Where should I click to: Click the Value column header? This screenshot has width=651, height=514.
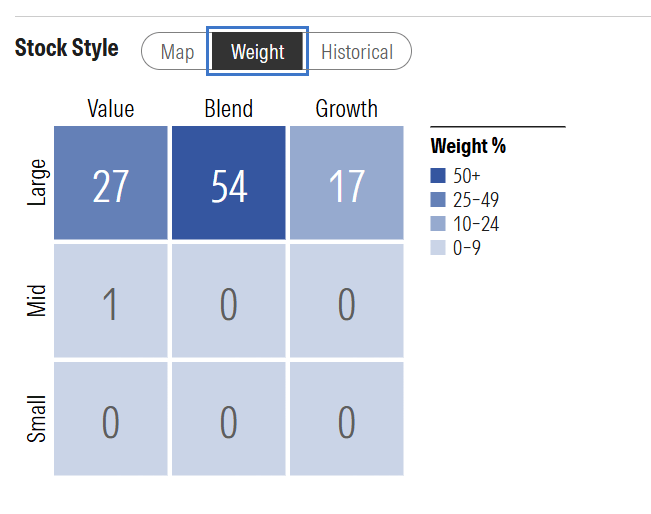pos(110,108)
